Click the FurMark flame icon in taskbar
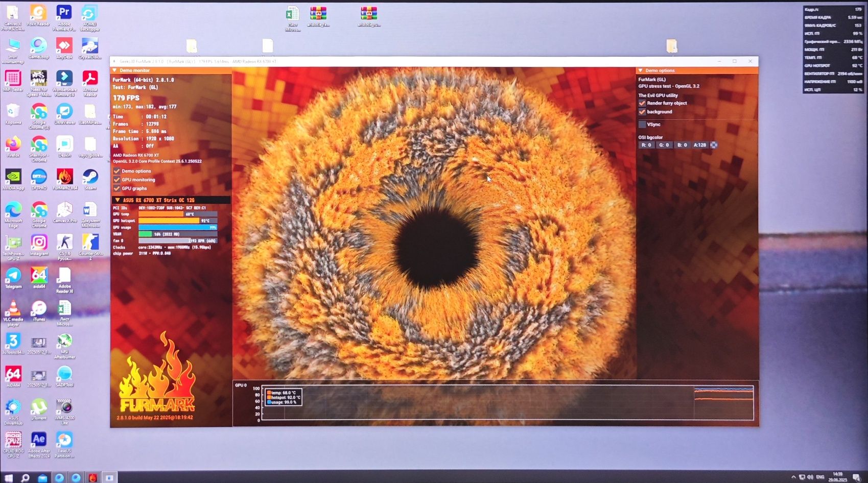Viewport: 868px width, 483px height. click(x=92, y=478)
